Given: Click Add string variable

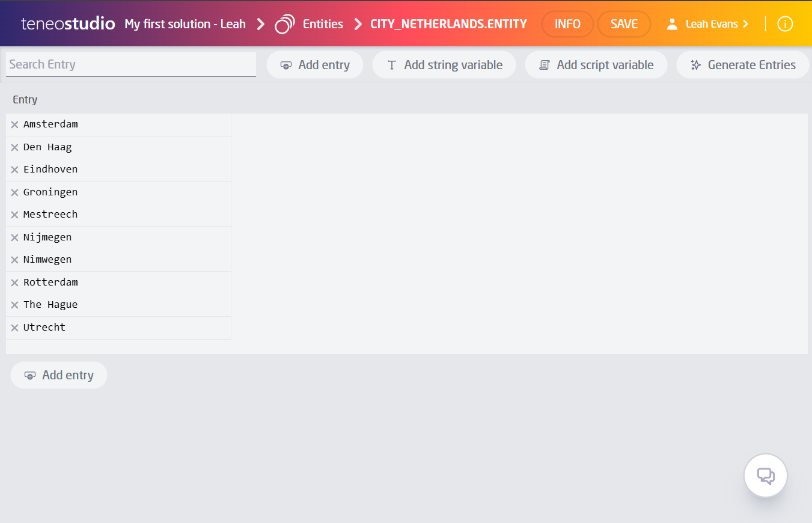Looking at the screenshot, I should 444,65.
